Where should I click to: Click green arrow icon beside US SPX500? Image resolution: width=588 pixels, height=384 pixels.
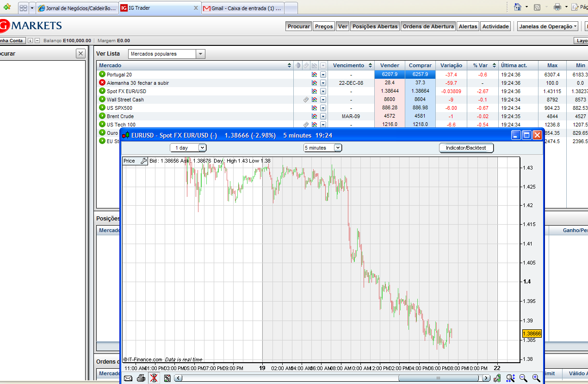pyautogui.click(x=102, y=107)
